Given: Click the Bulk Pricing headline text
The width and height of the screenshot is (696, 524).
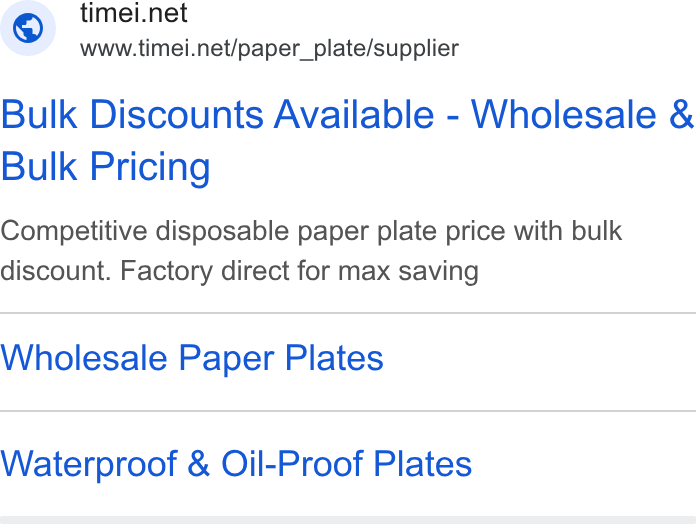Looking at the screenshot, I should [105, 166].
